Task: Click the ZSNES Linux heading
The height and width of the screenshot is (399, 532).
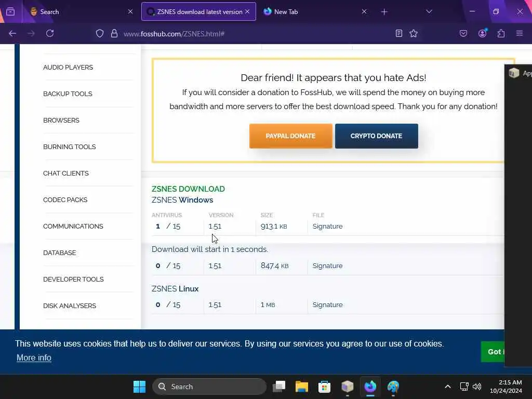Action: (175, 289)
